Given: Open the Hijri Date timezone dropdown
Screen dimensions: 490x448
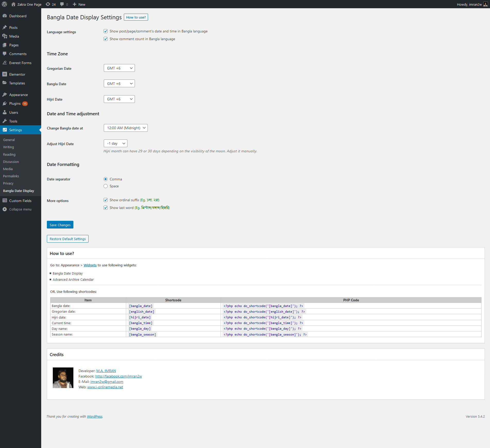Looking at the screenshot, I should tap(119, 99).
